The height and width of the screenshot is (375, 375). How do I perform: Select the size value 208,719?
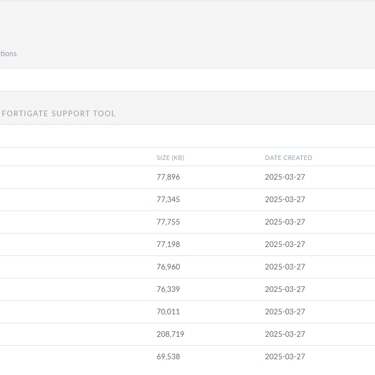tap(170, 334)
